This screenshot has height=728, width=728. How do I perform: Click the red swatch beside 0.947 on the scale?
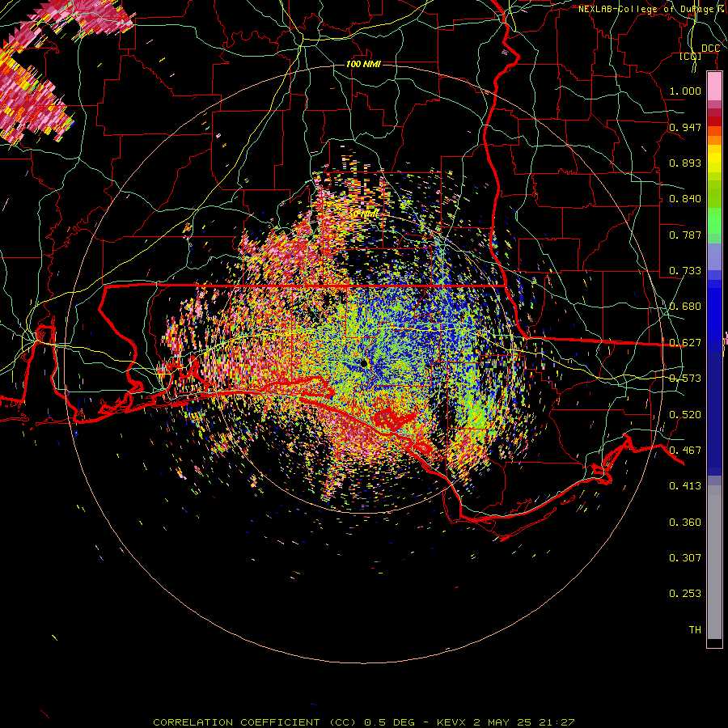click(x=714, y=121)
